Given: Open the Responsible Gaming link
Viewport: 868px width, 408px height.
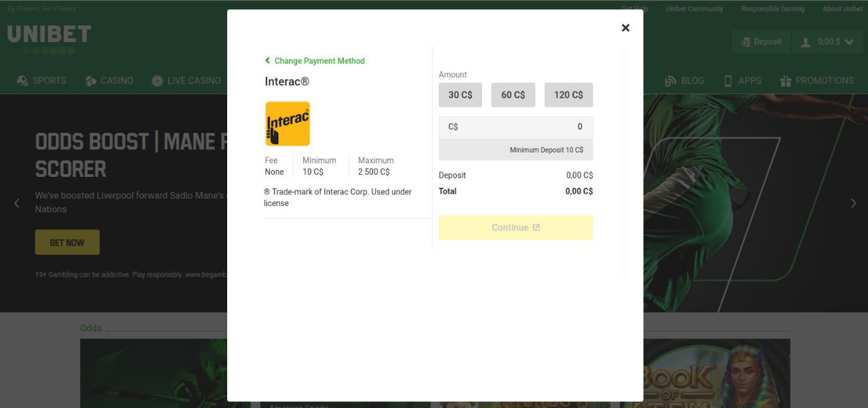Looking at the screenshot, I should pyautogui.click(x=773, y=9).
